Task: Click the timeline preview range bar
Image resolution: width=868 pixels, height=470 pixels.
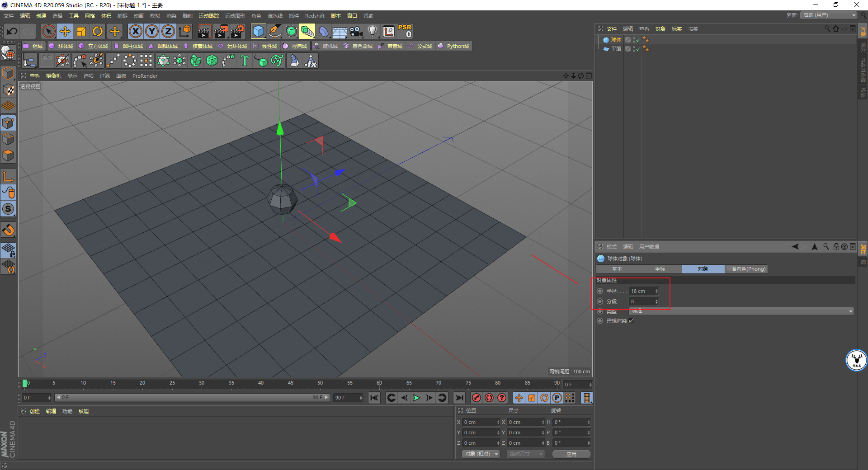Action: pos(192,398)
